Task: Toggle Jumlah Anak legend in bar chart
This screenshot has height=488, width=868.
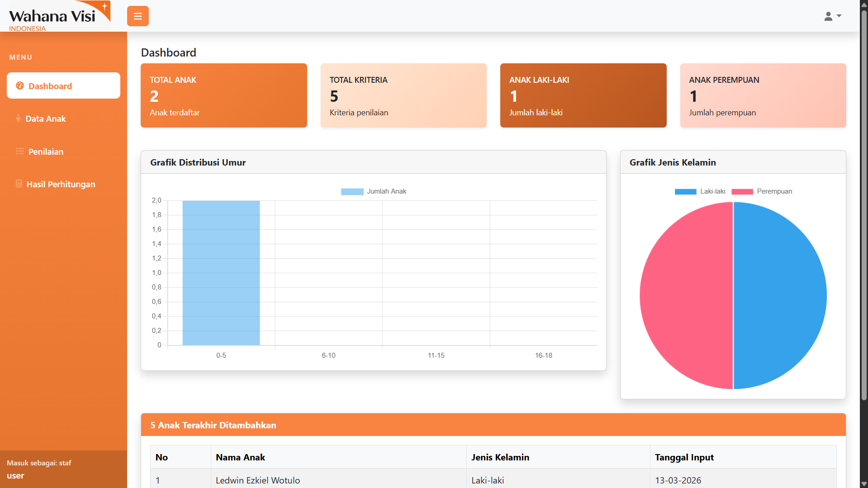Action: [x=374, y=191]
